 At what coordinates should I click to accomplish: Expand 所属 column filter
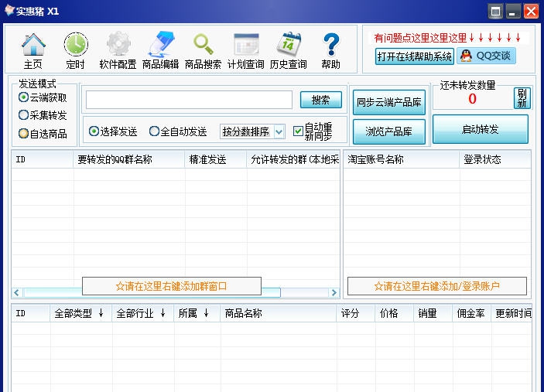click(207, 313)
